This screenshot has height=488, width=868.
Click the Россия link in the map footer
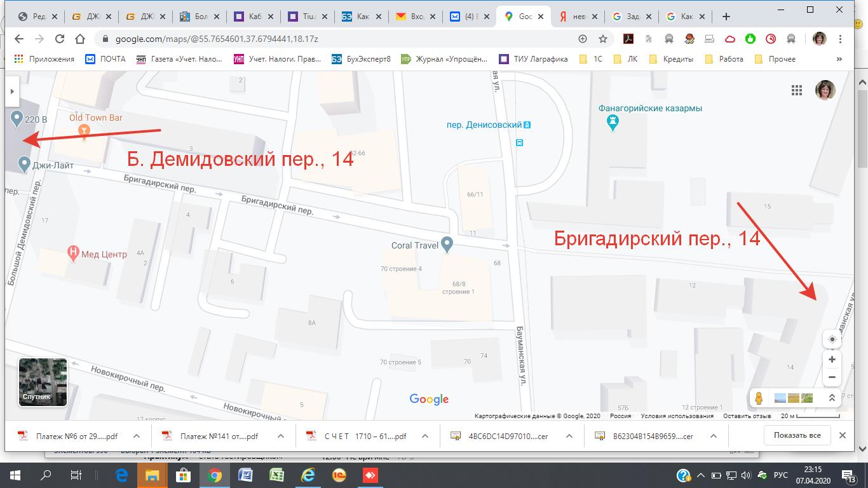tap(620, 416)
